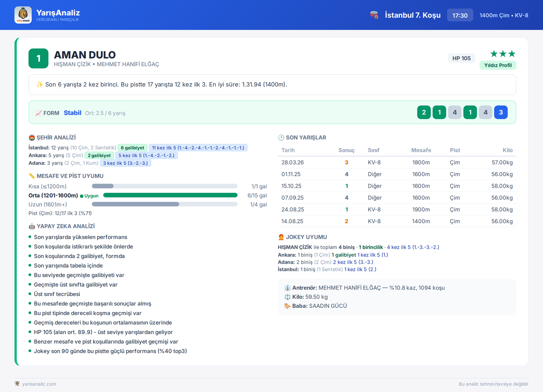Click the Yıldız Profil badge
This screenshot has width=543, height=392.
(498, 65)
